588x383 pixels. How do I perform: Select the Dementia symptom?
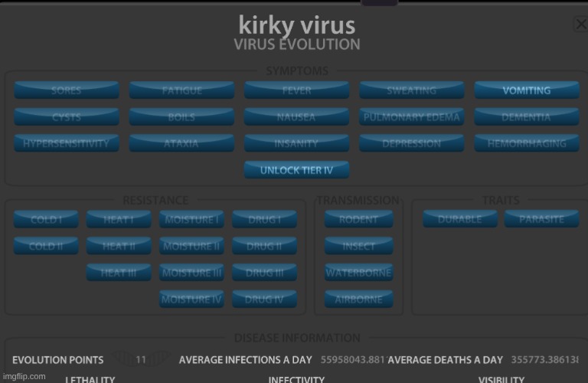(527, 116)
